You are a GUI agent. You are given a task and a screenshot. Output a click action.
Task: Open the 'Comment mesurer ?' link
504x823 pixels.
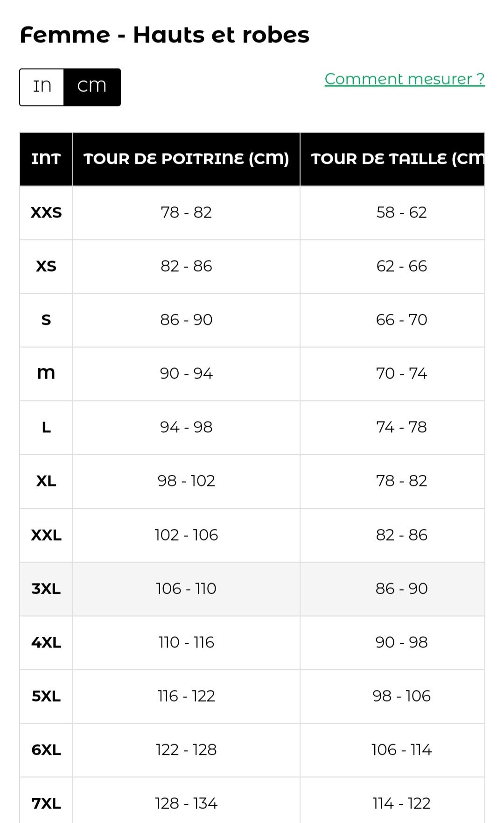(x=405, y=79)
